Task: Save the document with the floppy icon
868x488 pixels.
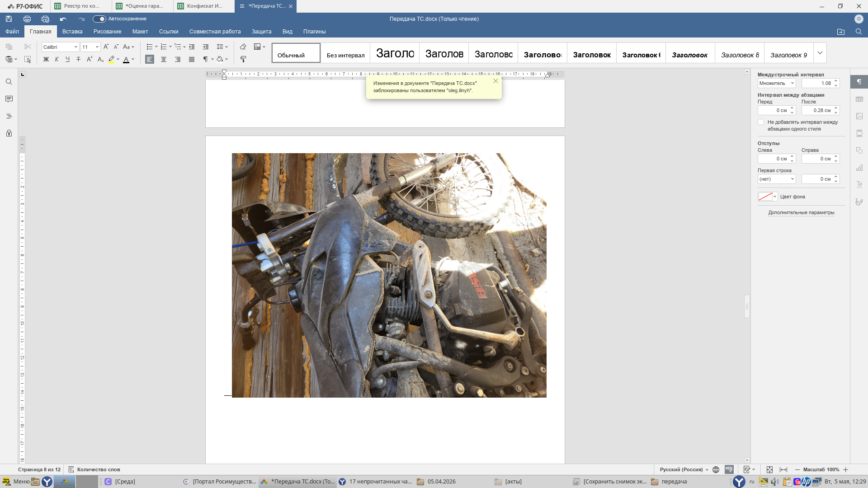Action: [x=9, y=19]
